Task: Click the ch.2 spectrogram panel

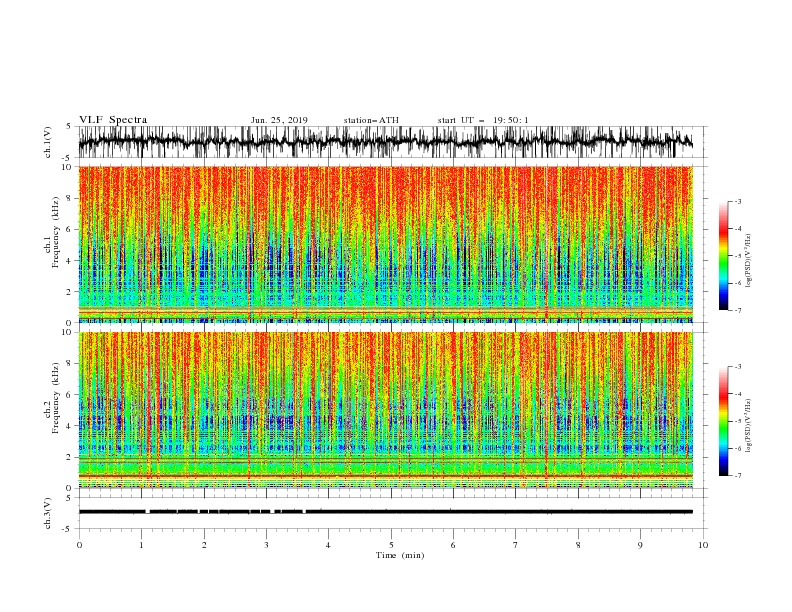Action: tap(385, 410)
